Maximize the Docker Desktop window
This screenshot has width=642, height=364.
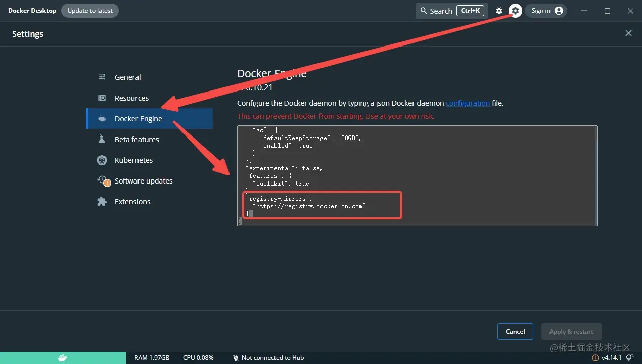point(607,11)
